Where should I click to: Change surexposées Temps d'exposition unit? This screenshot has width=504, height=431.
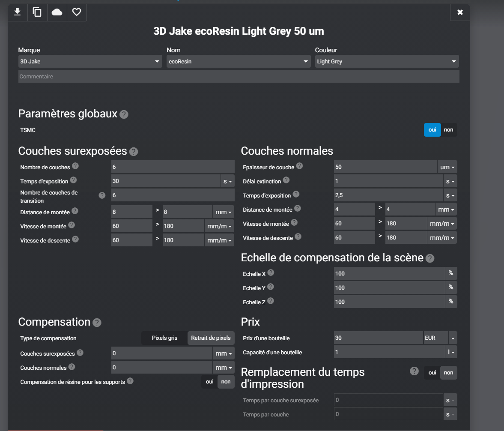coord(227,181)
